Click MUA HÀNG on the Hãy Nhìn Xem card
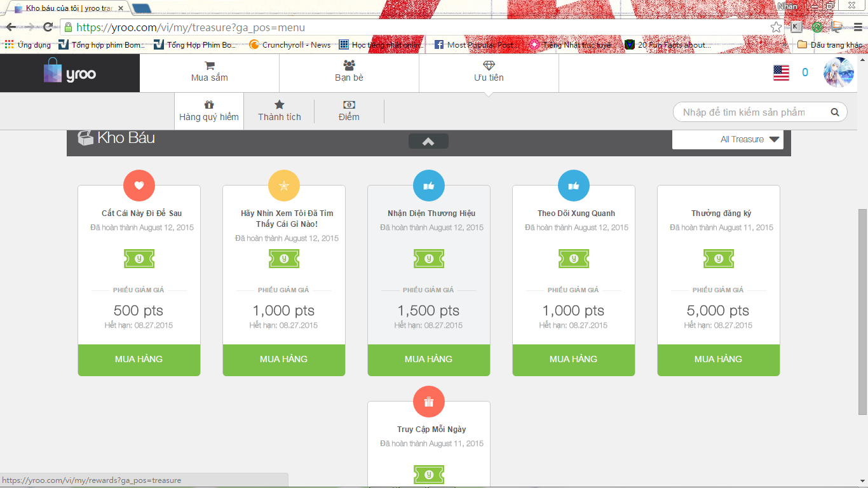The image size is (868, 488). pyautogui.click(x=284, y=360)
